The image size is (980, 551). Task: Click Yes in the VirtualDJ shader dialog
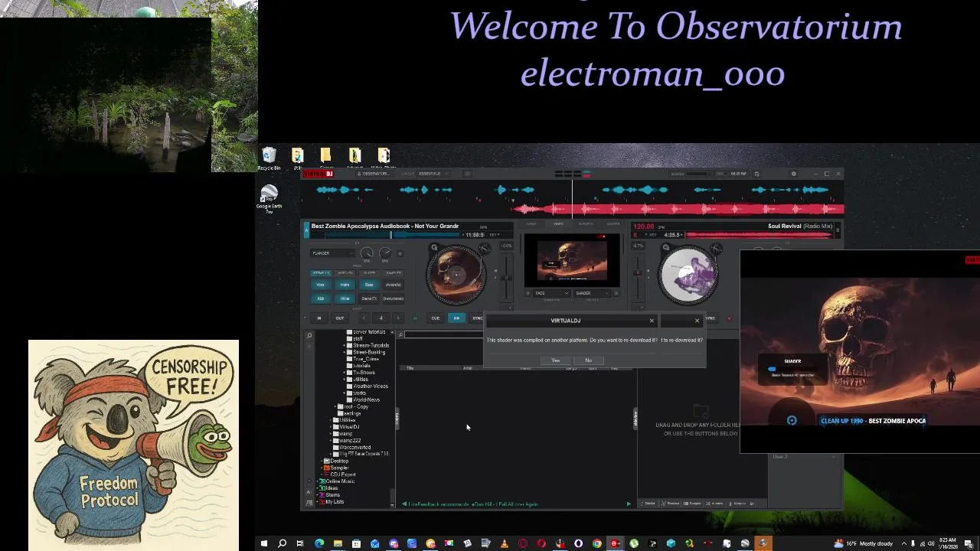556,360
